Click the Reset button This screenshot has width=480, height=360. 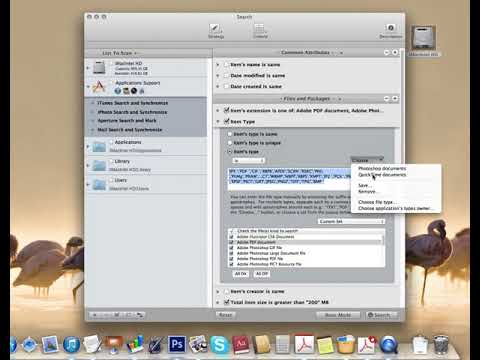point(225,315)
